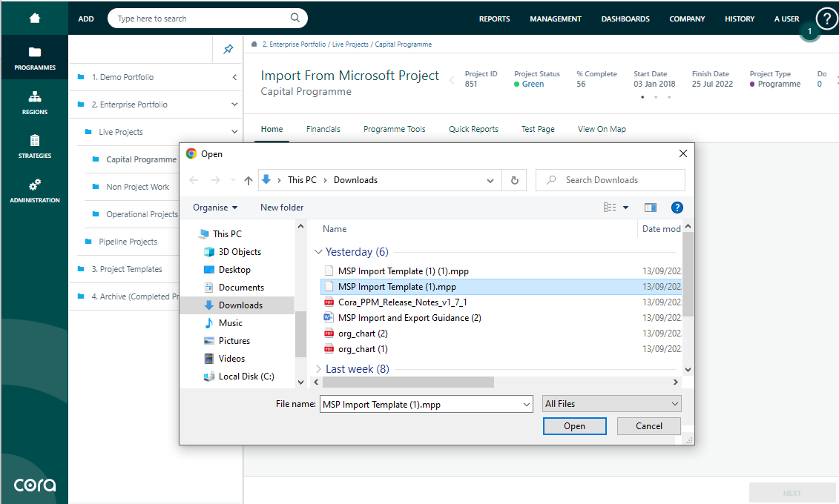Viewport: 839px width, 504px height.
Task: Sort by Name column header
Action: pyautogui.click(x=335, y=229)
